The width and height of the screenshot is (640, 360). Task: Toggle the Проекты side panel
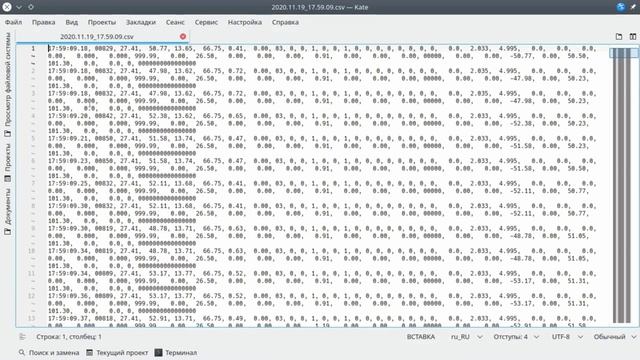7,162
